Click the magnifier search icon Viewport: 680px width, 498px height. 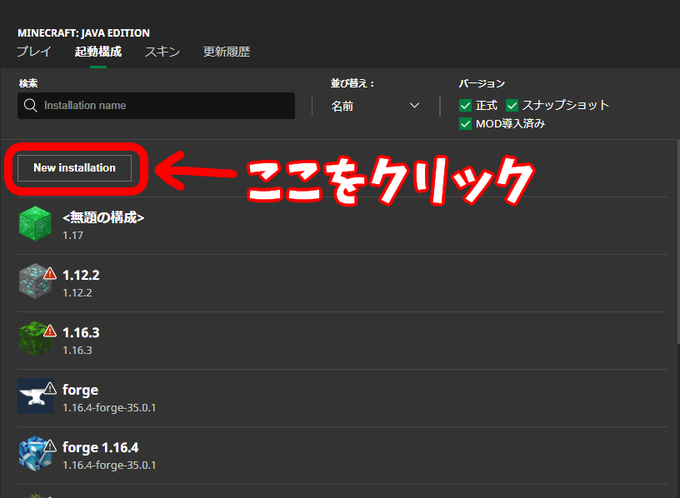tap(30, 105)
